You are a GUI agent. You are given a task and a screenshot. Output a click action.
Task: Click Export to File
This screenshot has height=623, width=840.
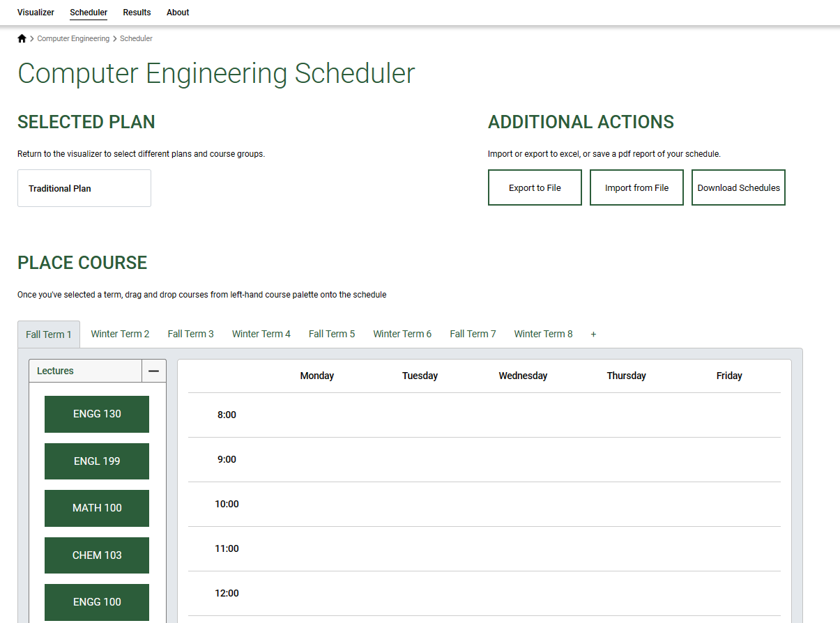535,187
